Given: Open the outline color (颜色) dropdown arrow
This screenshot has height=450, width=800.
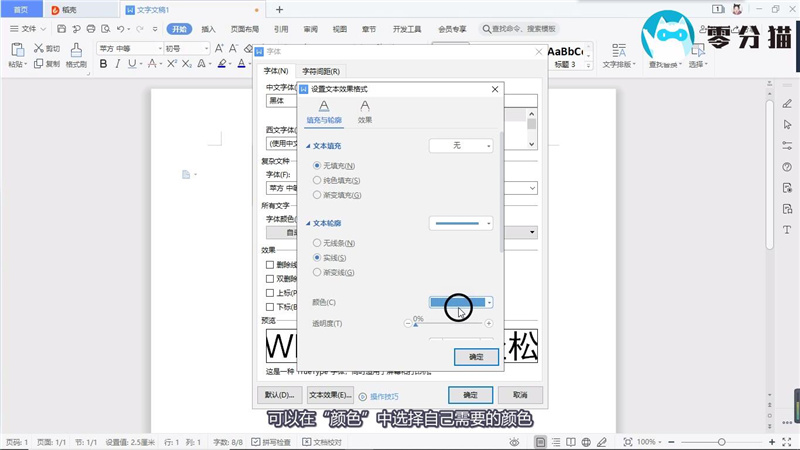Looking at the screenshot, I should click(x=490, y=302).
